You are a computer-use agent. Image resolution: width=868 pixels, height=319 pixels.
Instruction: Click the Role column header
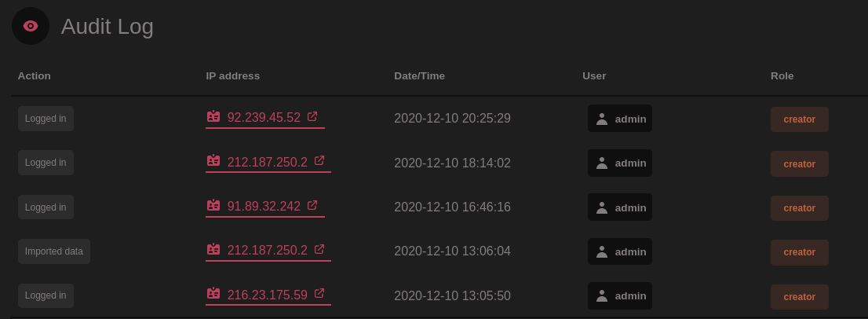click(782, 76)
